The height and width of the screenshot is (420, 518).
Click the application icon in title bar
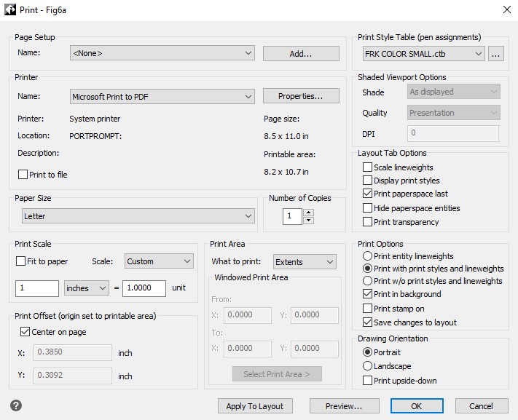[x=10, y=10]
